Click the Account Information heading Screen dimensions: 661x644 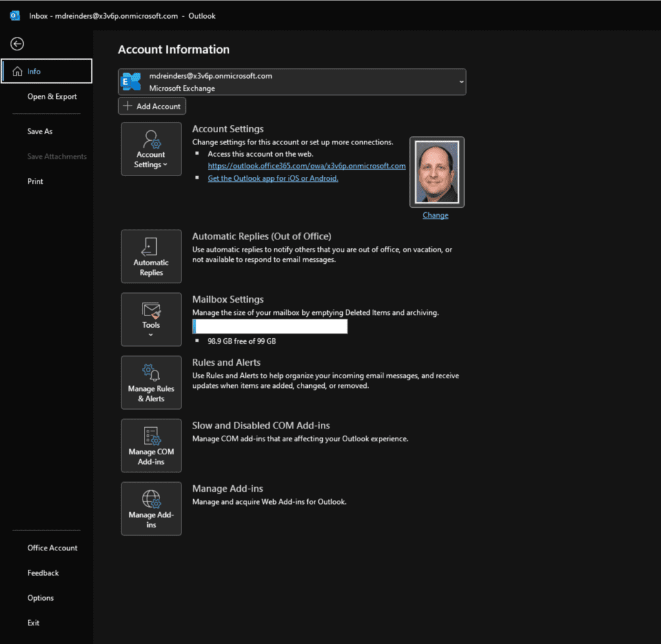[174, 49]
